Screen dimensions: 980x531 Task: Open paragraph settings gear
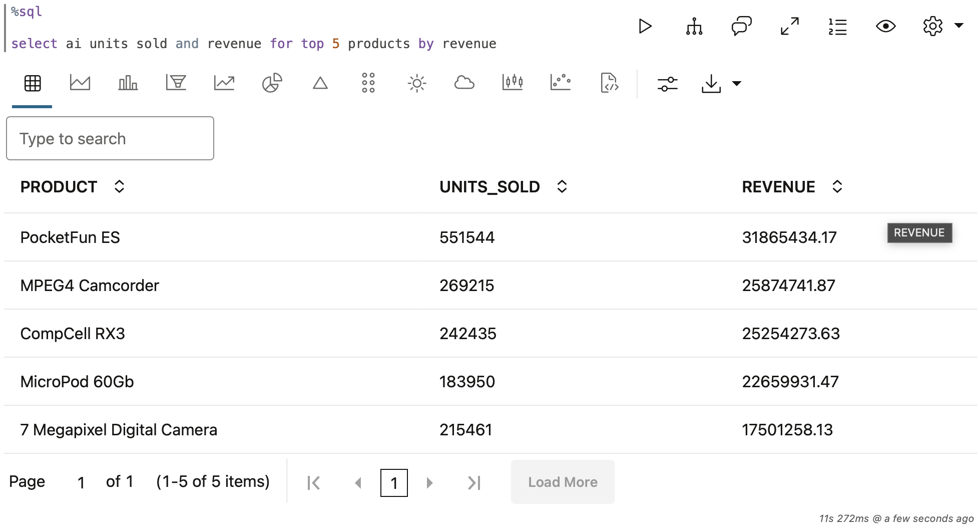932,26
